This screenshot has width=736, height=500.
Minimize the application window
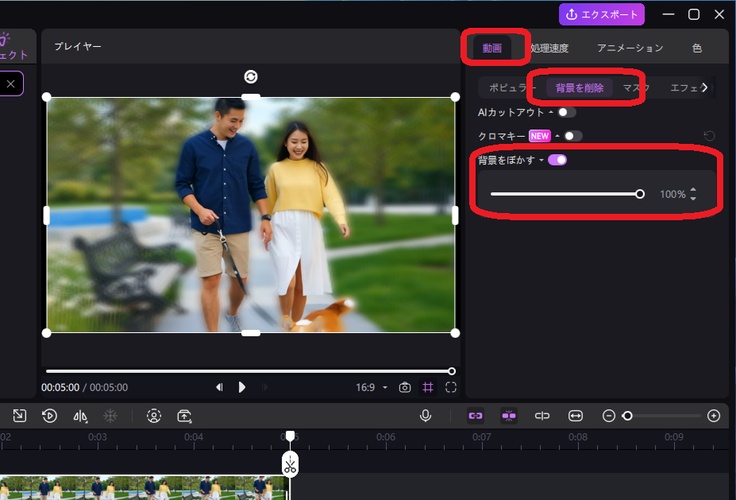pyautogui.click(x=668, y=15)
